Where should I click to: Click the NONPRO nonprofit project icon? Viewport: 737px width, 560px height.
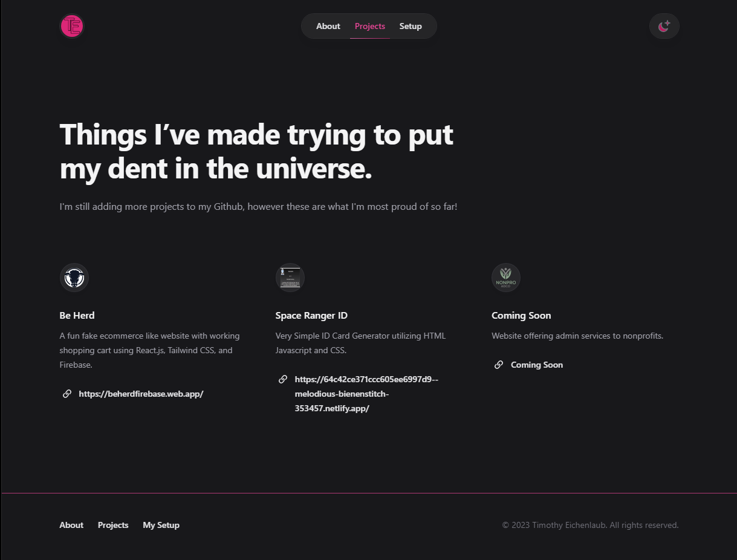pyautogui.click(x=505, y=277)
